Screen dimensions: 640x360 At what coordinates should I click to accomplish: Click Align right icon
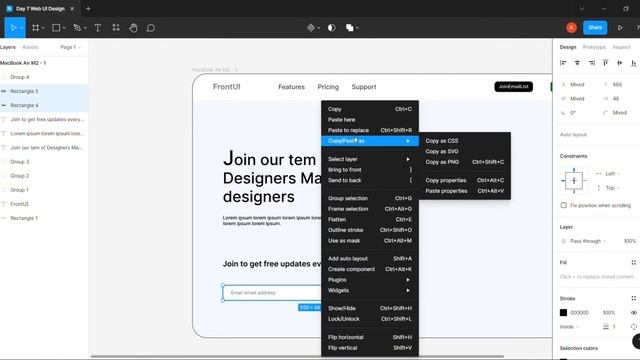point(591,62)
